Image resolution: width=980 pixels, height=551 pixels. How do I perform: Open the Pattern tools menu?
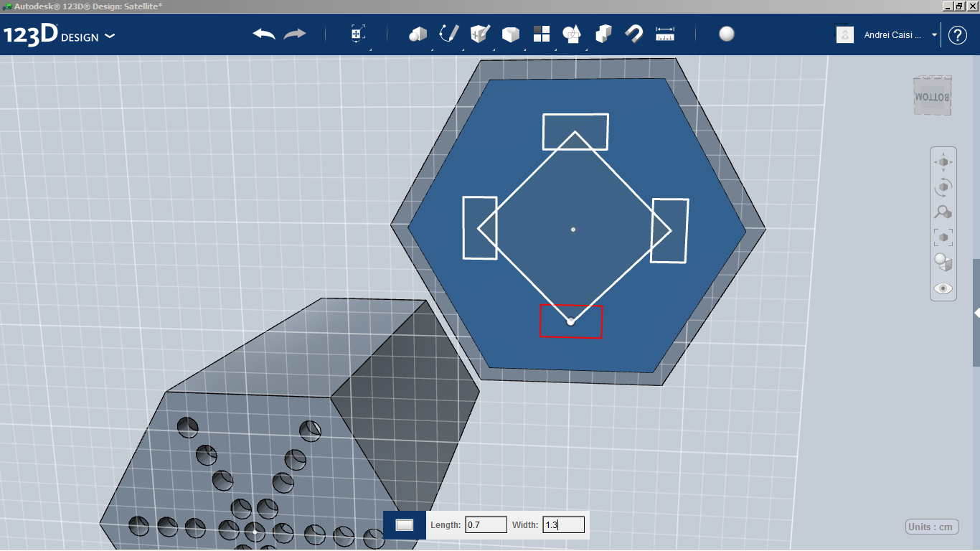pos(541,34)
